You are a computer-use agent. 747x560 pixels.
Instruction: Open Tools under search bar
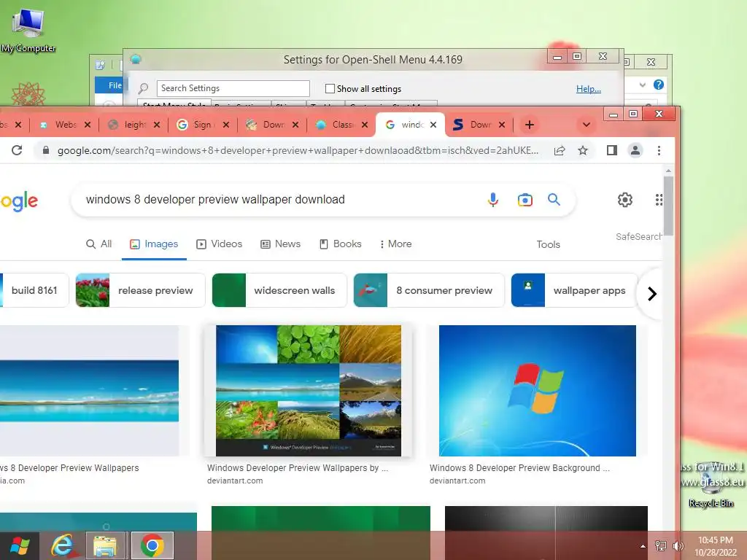pyautogui.click(x=548, y=244)
